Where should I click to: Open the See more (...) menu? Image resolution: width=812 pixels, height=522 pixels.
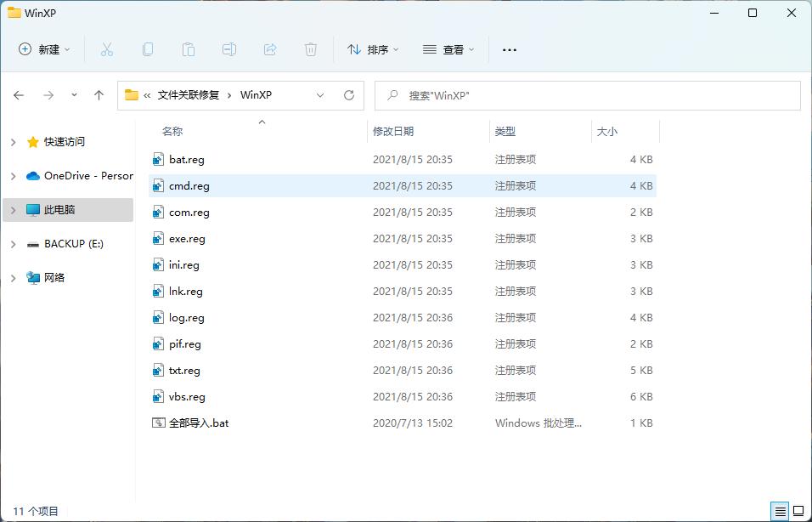click(509, 49)
